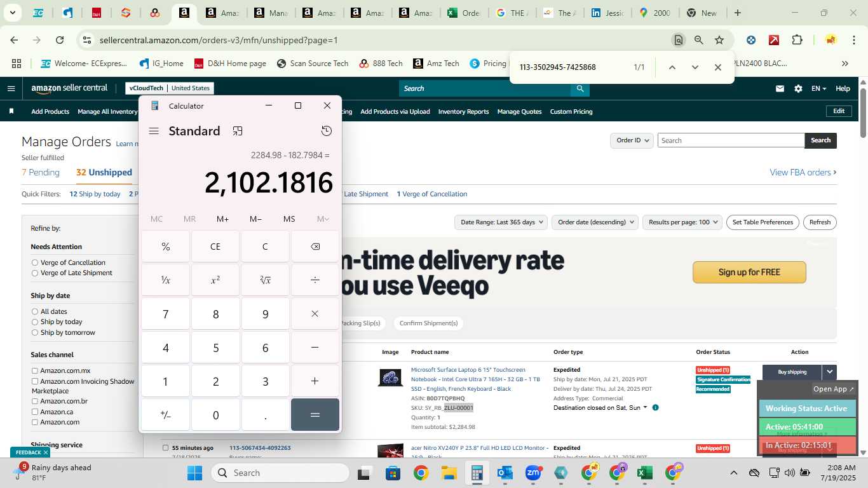This screenshot has height=488, width=868.
Task: Click the Calculator minus key
Action: (x=315, y=348)
